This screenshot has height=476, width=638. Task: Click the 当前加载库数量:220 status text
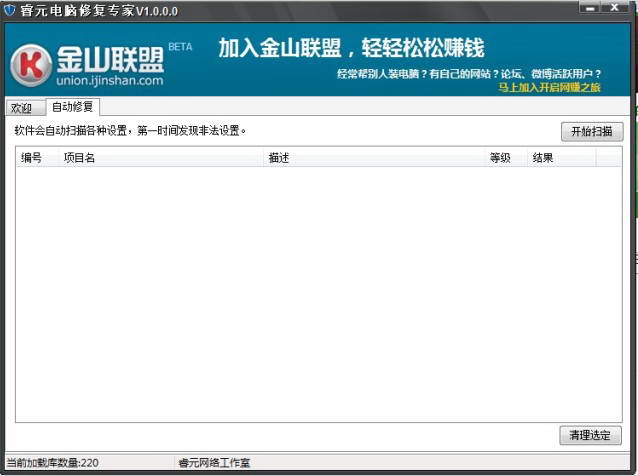[x=52, y=463]
